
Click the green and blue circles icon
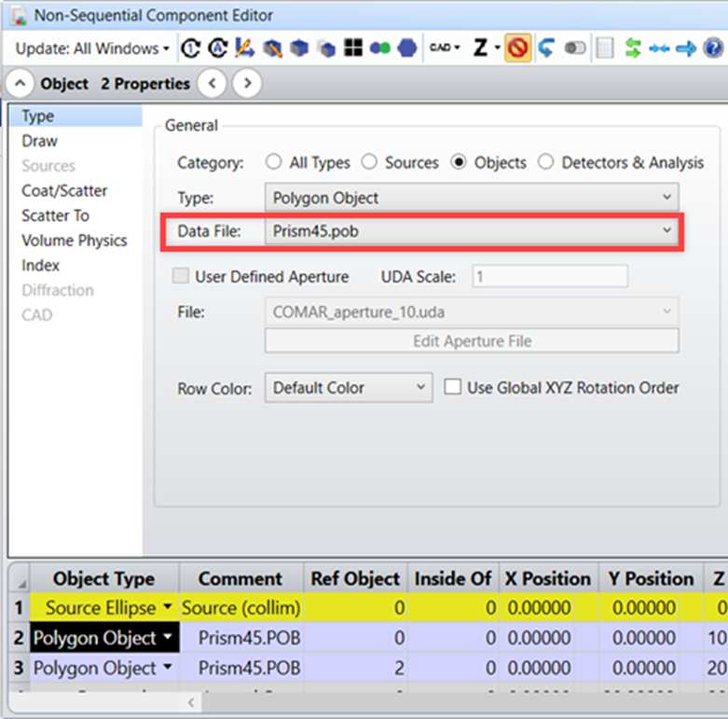pyautogui.click(x=380, y=48)
